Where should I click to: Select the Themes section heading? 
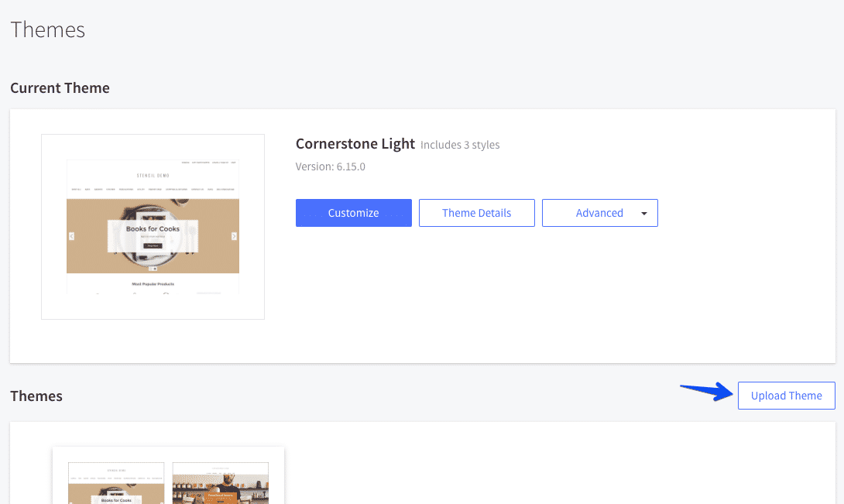[36, 396]
